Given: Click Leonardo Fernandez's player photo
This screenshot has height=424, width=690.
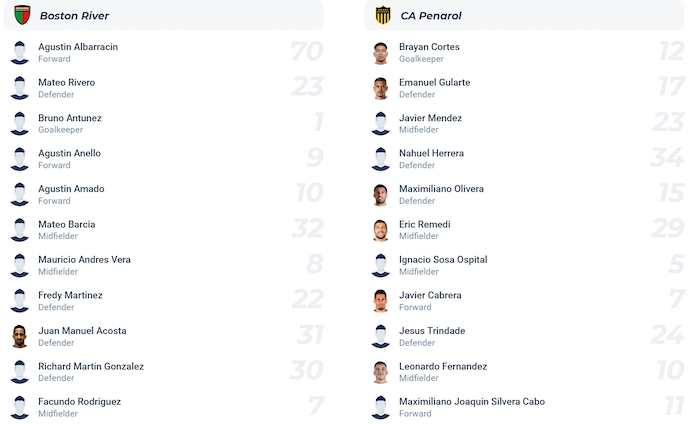Looking at the screenshot, I should (380, 372).
